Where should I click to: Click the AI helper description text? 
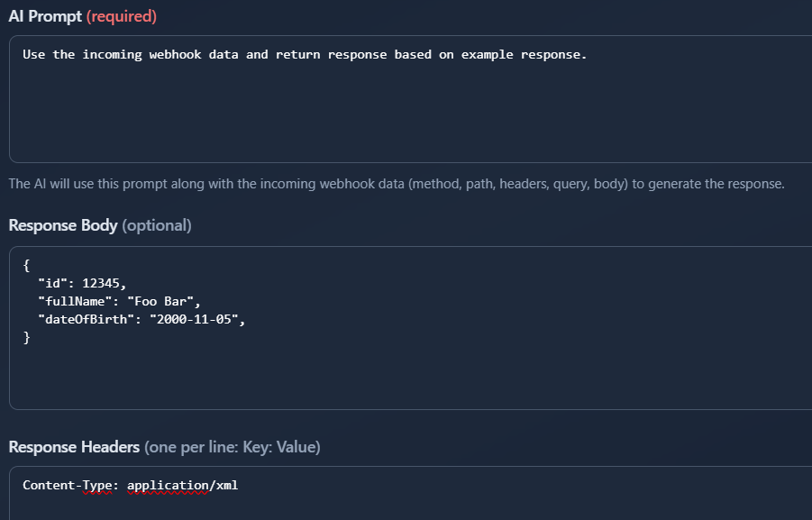[x=397, y=183]
